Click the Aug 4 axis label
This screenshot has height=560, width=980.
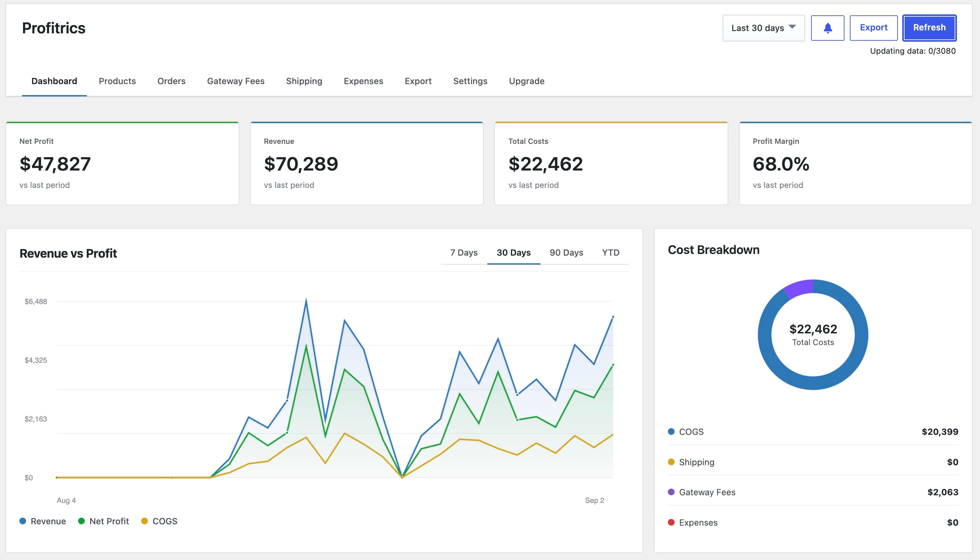pos(66,500)
